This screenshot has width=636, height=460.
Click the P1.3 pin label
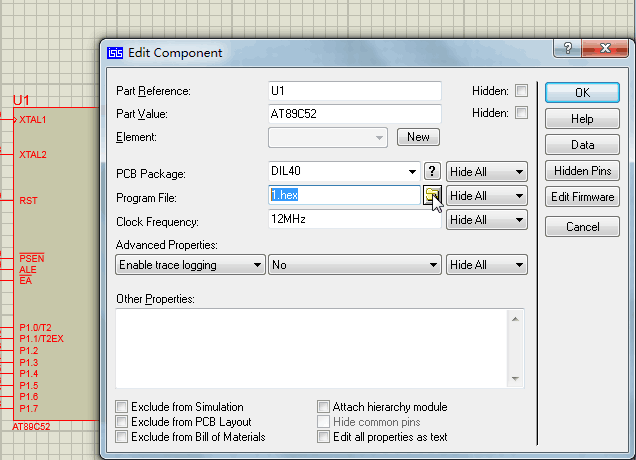[x=29, y=362]
